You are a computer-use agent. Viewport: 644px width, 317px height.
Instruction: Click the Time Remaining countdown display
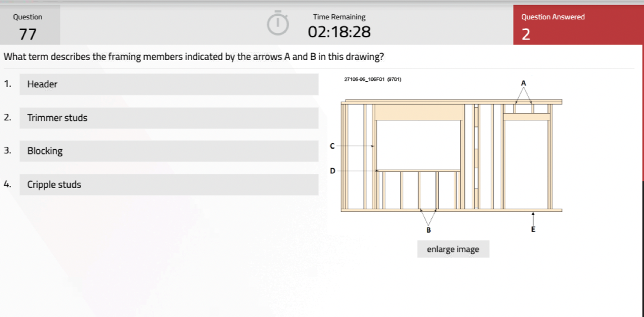click(x=339, y=32)
